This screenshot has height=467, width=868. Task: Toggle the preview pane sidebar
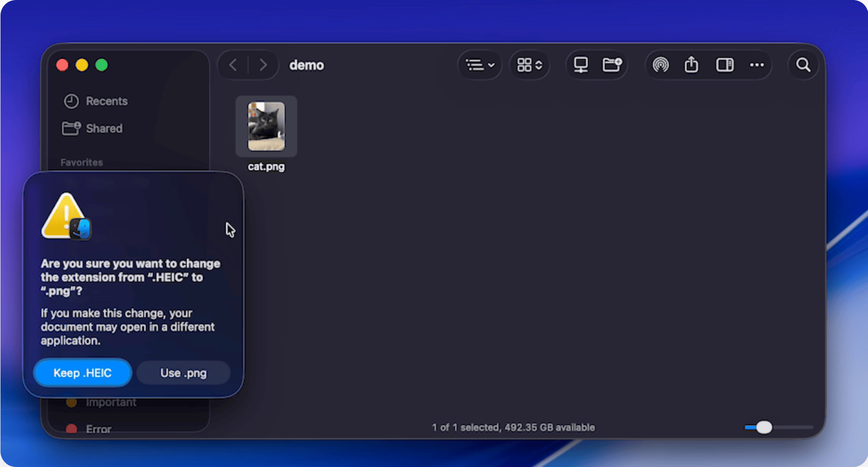click(x=725, y=65)
